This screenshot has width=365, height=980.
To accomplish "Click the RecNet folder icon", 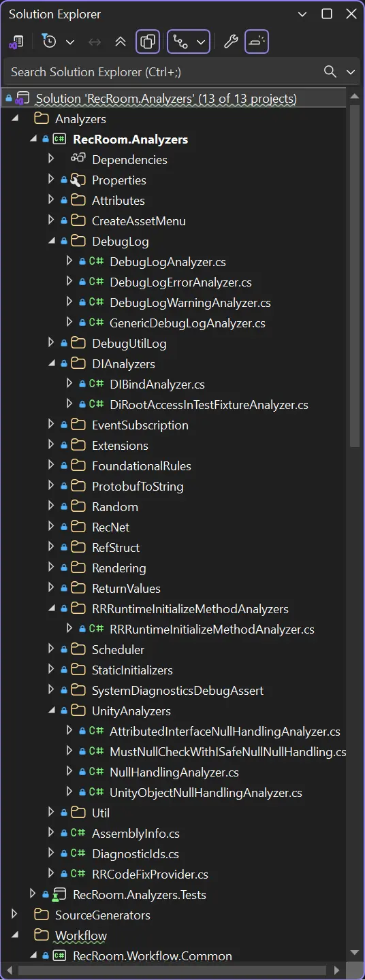I will click(78, 527).
